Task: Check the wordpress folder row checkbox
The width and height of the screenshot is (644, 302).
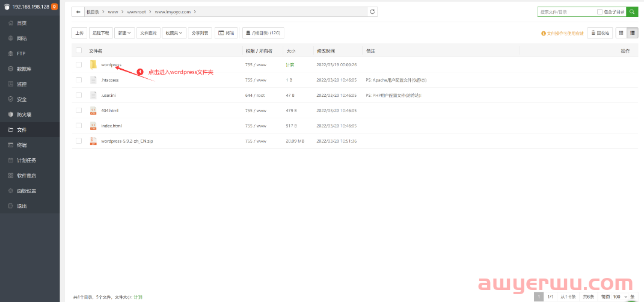Action: 79,64
